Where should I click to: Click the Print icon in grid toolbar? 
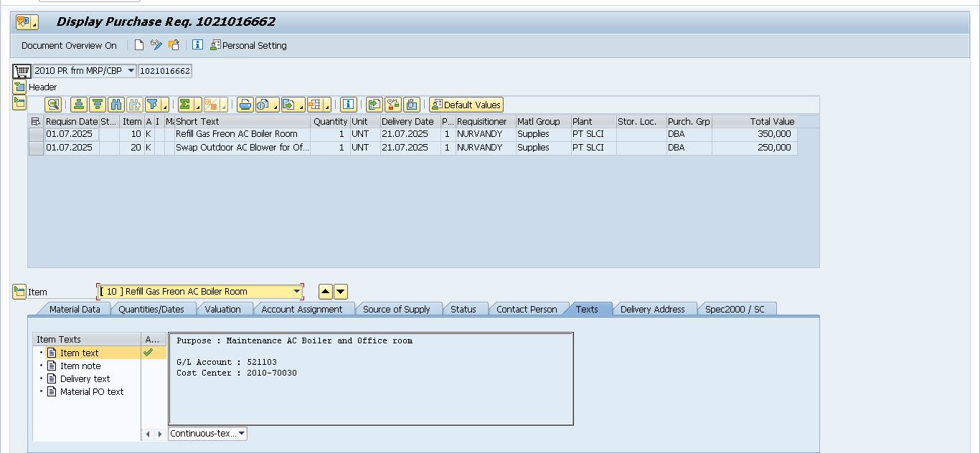[x=245, y=105]
